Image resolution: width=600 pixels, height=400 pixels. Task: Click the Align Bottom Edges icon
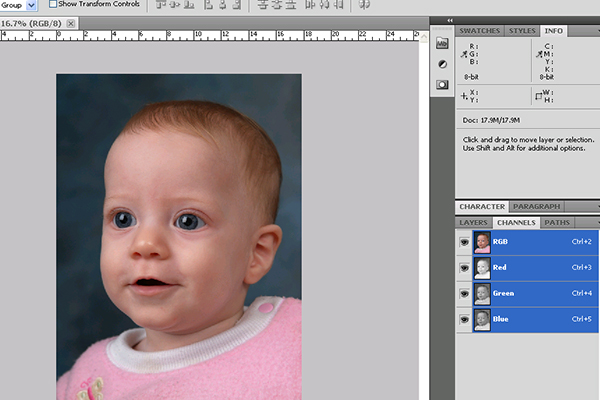pyautogui.click(x=189, y=5)
